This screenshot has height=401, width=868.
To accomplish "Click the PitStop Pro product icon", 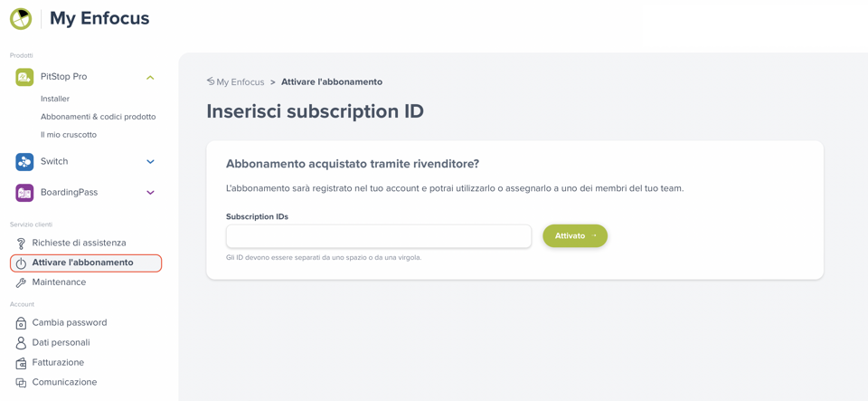I will [x=24, y=77].
